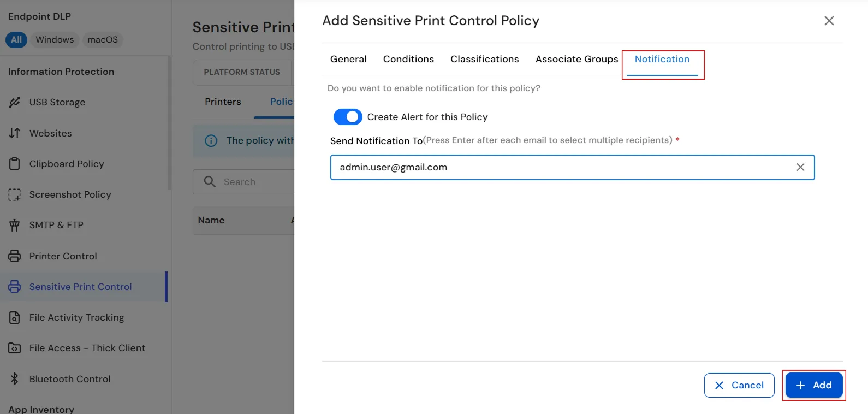
Task: Click the USB Storage plug icon
Action: 15,102
